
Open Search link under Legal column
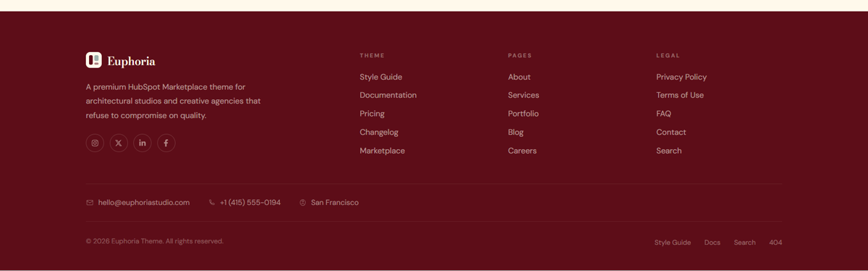[669, 151]
